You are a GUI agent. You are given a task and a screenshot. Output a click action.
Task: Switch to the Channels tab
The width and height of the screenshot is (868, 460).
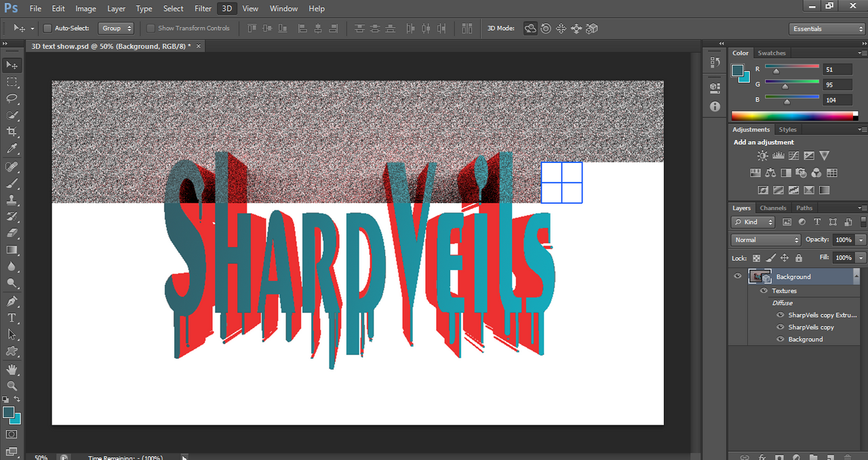click(773, 208)
